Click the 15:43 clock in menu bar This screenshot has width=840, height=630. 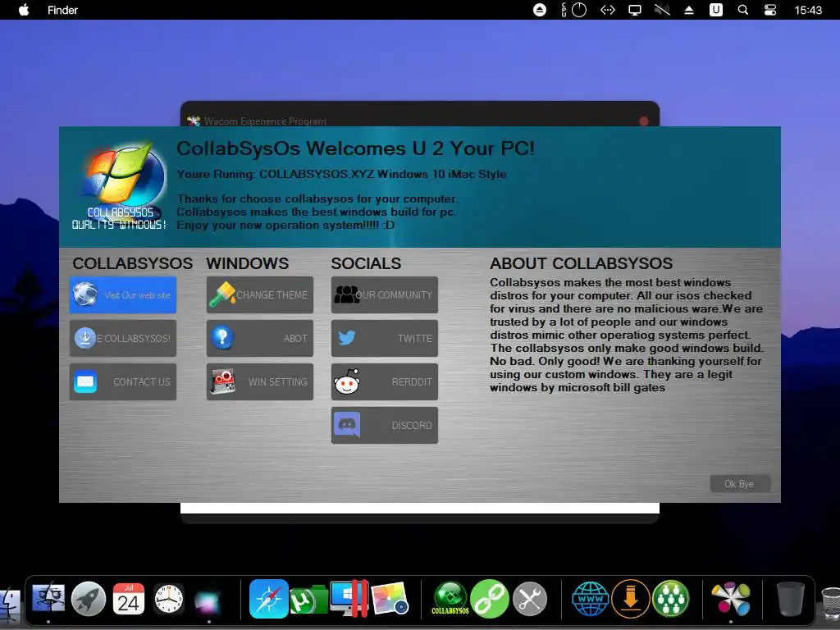click(808, 10)
